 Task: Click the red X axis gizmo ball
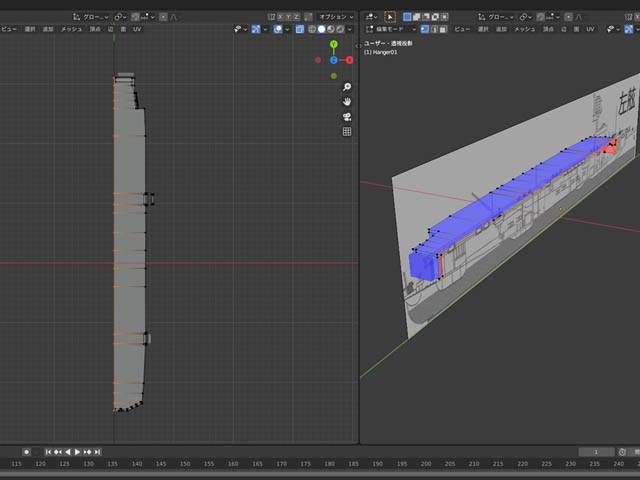(x=349, y=60)
